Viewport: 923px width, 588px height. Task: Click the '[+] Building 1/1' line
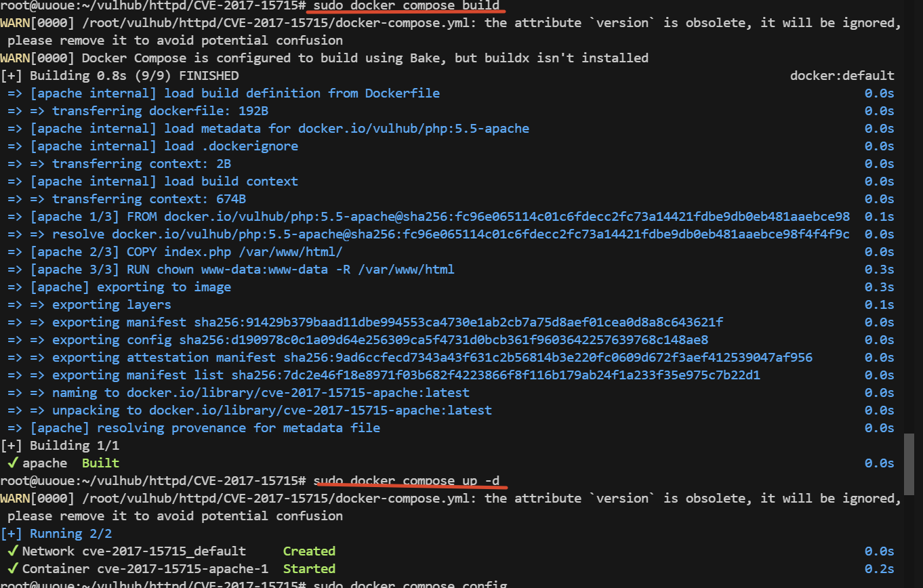[x=60, y=446]
